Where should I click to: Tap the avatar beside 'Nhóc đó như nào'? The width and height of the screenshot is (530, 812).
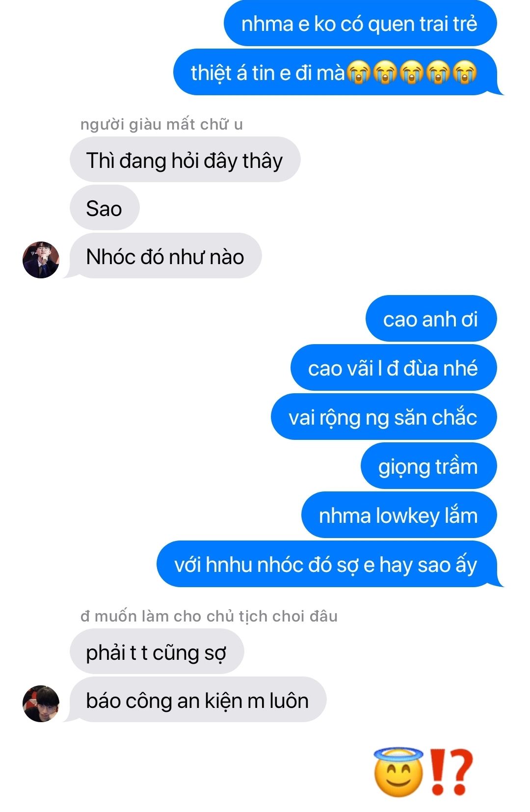click(x=41, y=260)
